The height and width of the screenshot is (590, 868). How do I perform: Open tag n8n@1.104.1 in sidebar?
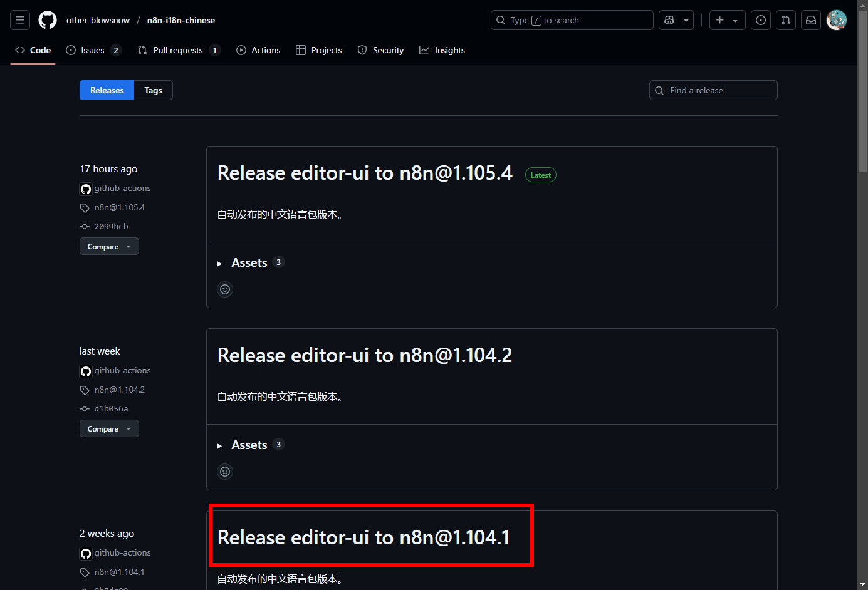[x=120, y=572]
